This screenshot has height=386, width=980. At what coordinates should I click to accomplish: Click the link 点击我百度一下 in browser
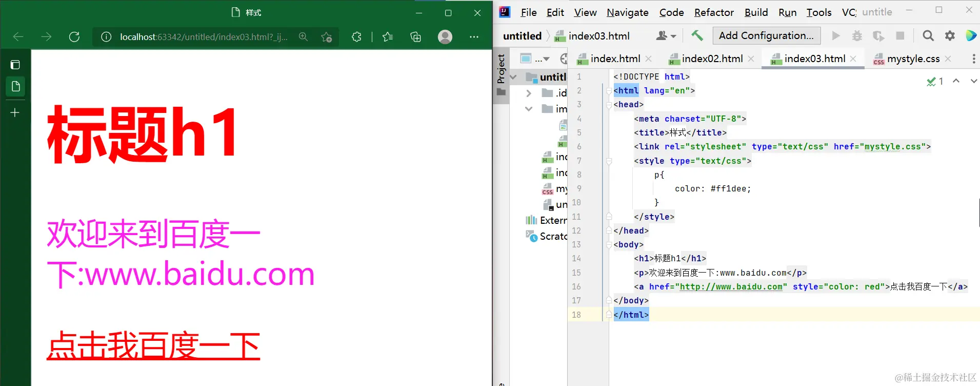click(x=153, y=345)
